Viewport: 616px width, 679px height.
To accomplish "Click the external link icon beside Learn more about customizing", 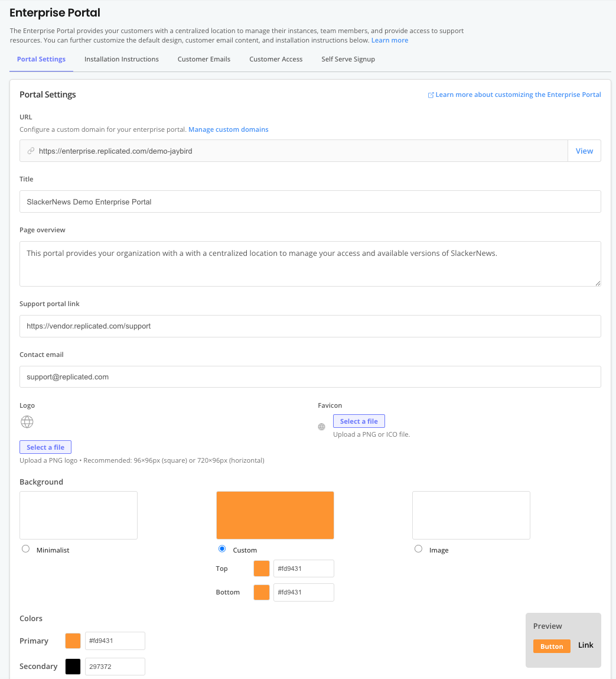I will [431, 95].
